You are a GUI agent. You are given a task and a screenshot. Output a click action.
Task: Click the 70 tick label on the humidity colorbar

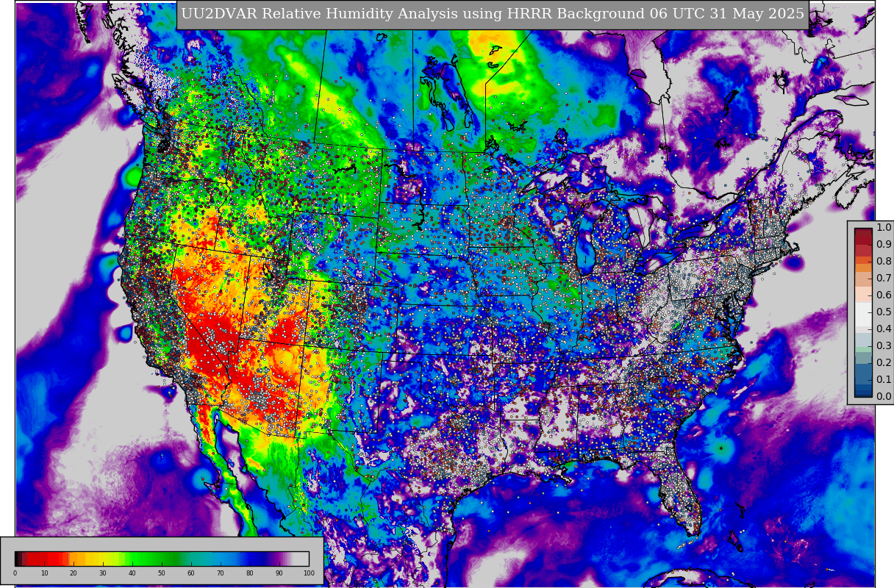point(221,573)
